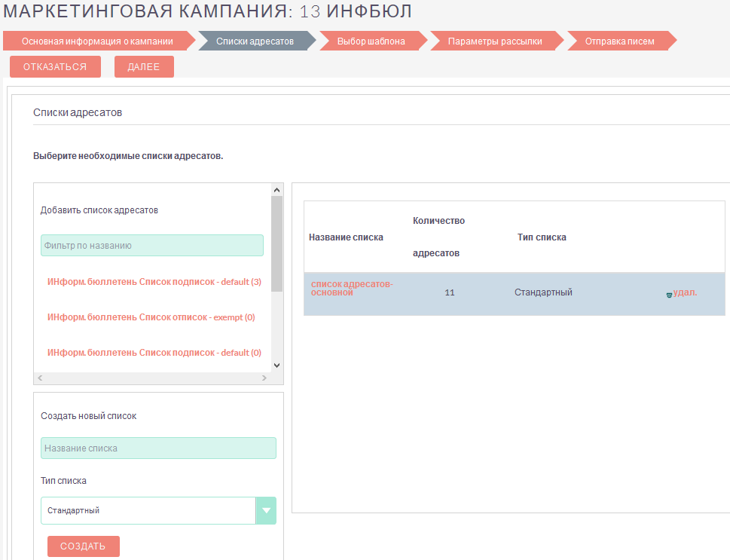Image resolution: width=730 pixels, height=560 pixels.
Task: Go to the Отправка писем step
Action: tap(622, 41)
